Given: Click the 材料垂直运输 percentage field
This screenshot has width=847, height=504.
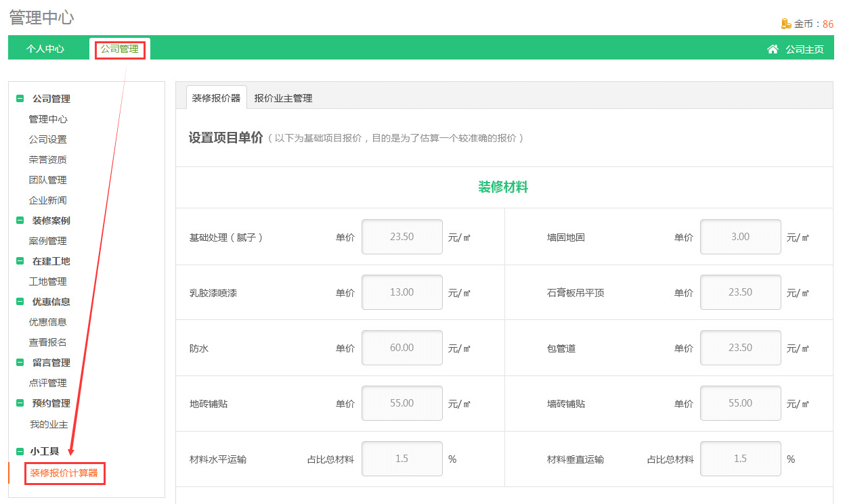Looking at the screenshot, I should click(740, 459).
